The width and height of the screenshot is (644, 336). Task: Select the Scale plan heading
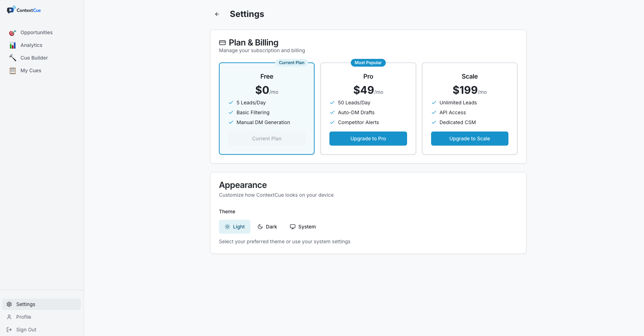470,77
